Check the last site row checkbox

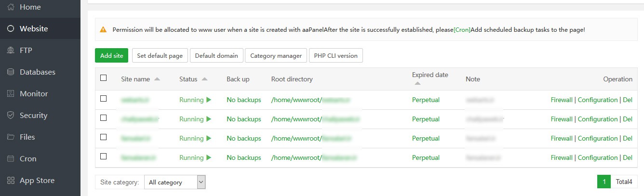point(103,157)
